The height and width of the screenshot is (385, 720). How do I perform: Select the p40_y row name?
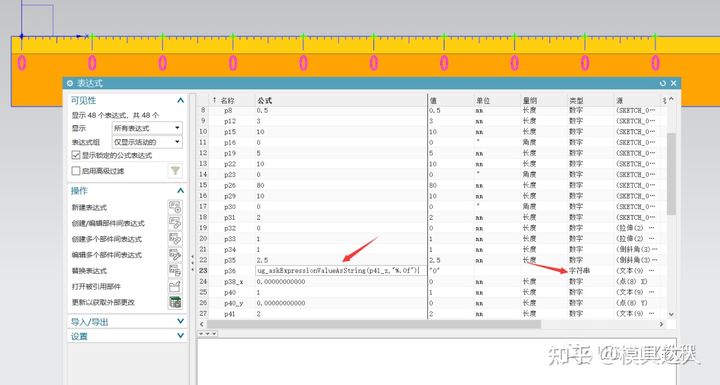233,303
